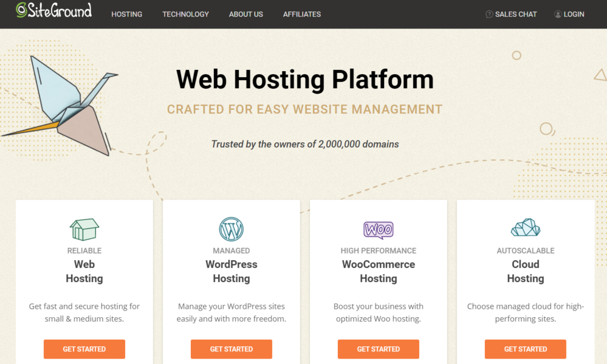Viewport: 607px width, 364px height.
Task: Click GET STARTED under WordPress Hosting
Action: click(231, 349)
